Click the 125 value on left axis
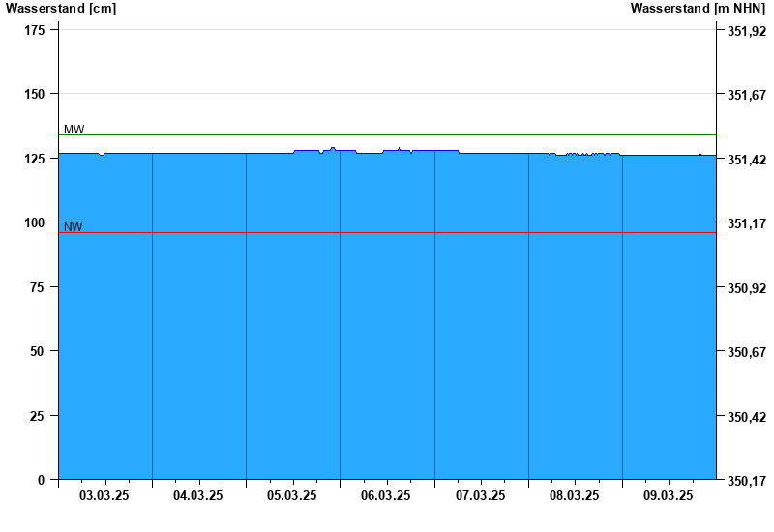This screenshot has width=774, height=532. [35, 159]
